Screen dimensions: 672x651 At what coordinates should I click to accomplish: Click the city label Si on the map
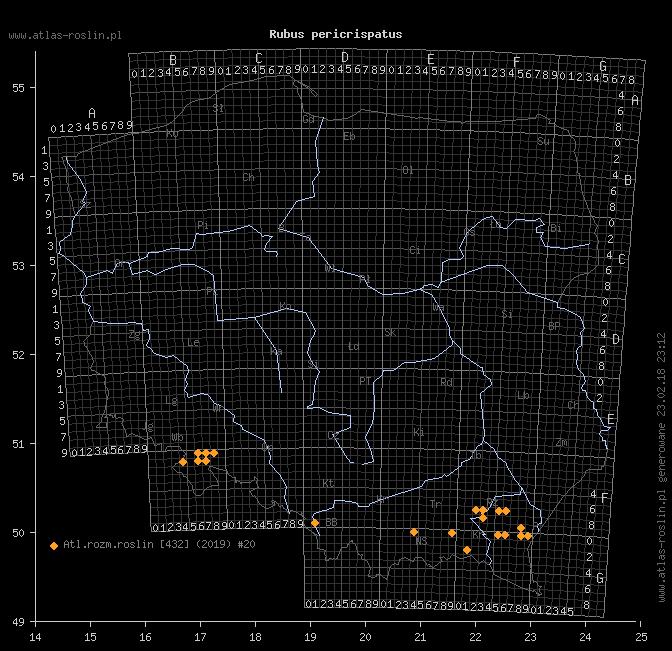tap(507, 314)
